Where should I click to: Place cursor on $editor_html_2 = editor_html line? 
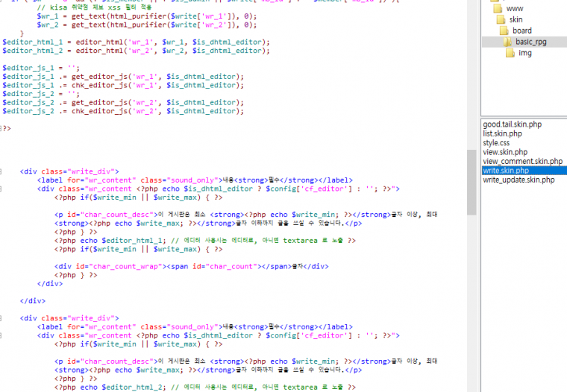(136, 51)
